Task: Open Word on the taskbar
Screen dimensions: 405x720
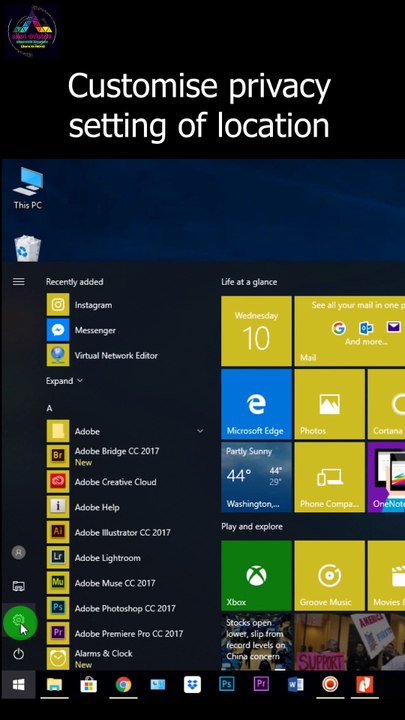Action: 296,685
